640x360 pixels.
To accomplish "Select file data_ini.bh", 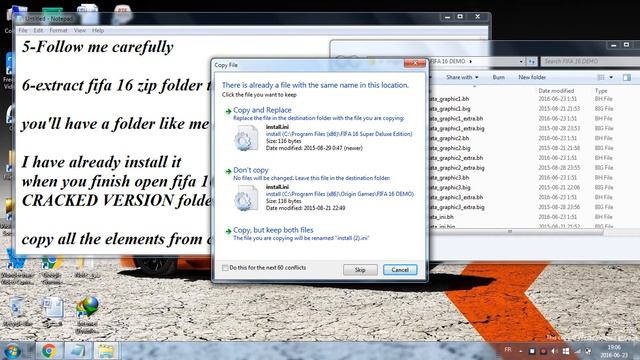I will pos(442,217).
